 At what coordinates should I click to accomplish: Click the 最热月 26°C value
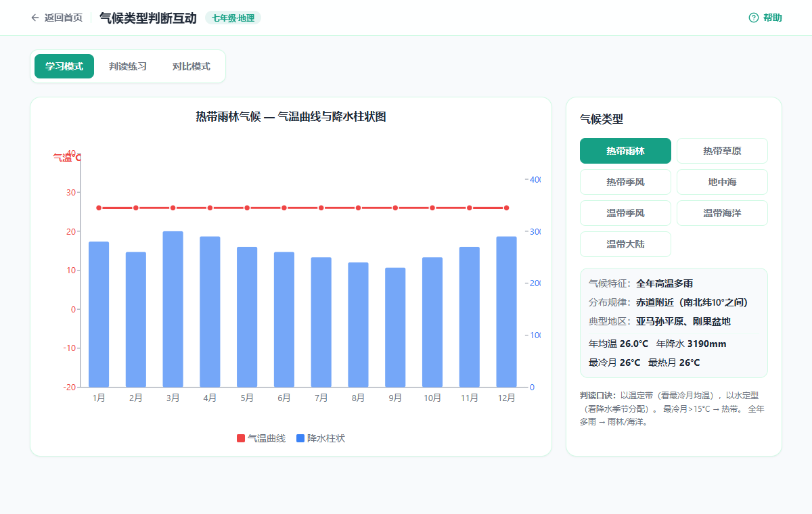coord(674,363)
